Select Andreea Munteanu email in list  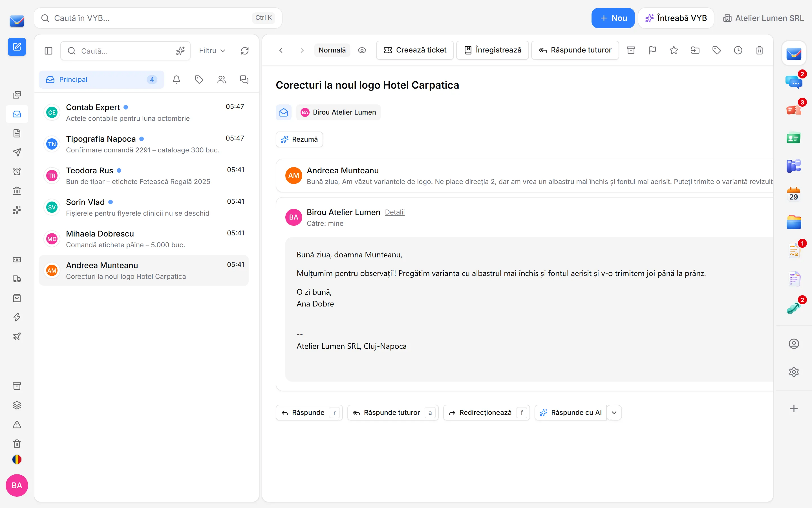[144, 270]
